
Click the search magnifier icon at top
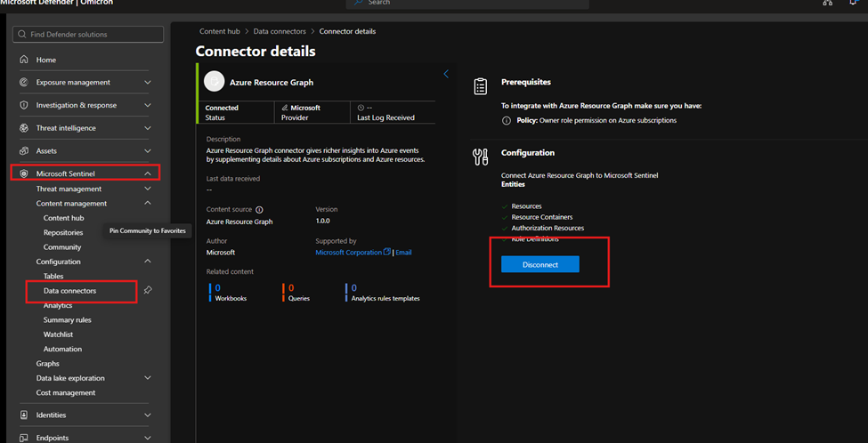click(359, 3)
